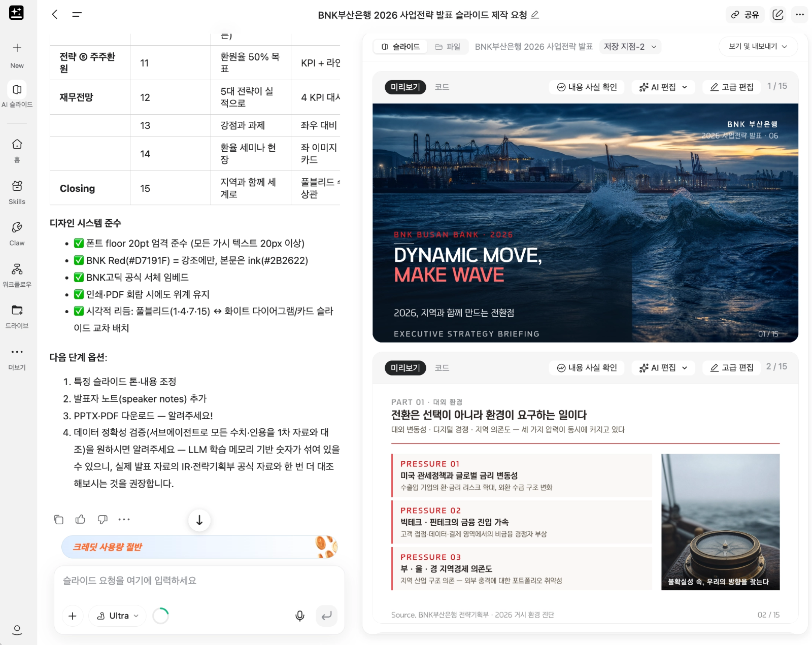This screenshot has width=812, height=645.
Task: Click the Closing table cell
Action: point(90,188)
